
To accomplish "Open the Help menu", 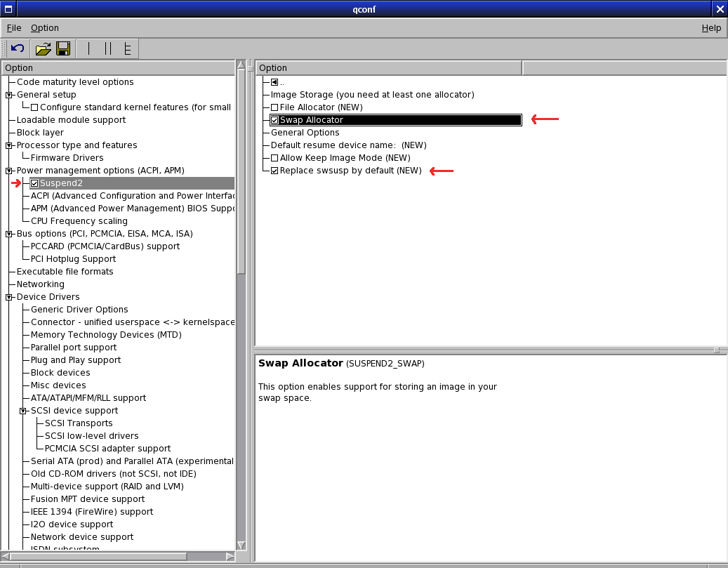I will (711, 28).
